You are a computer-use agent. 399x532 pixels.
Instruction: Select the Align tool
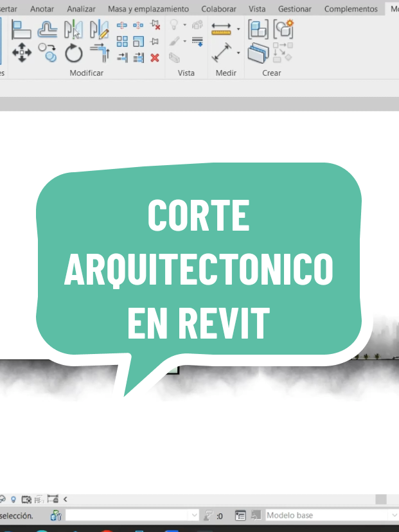(21, 30)
